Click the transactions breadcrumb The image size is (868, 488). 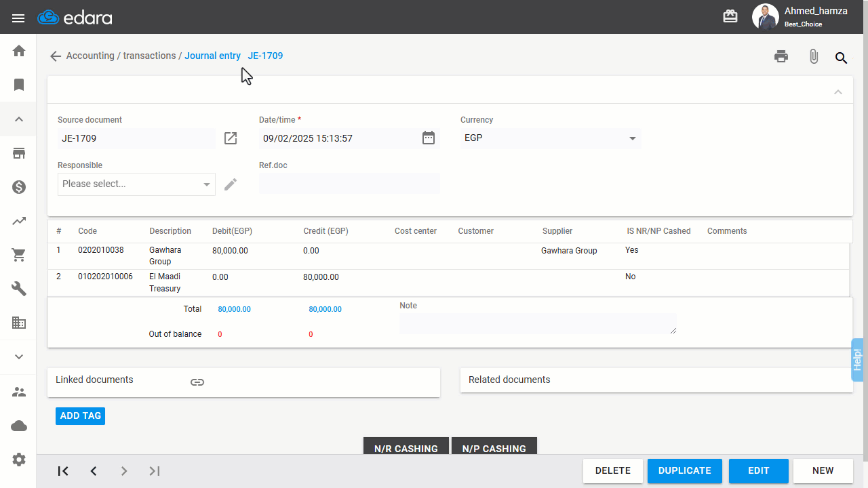click(149, 56)
